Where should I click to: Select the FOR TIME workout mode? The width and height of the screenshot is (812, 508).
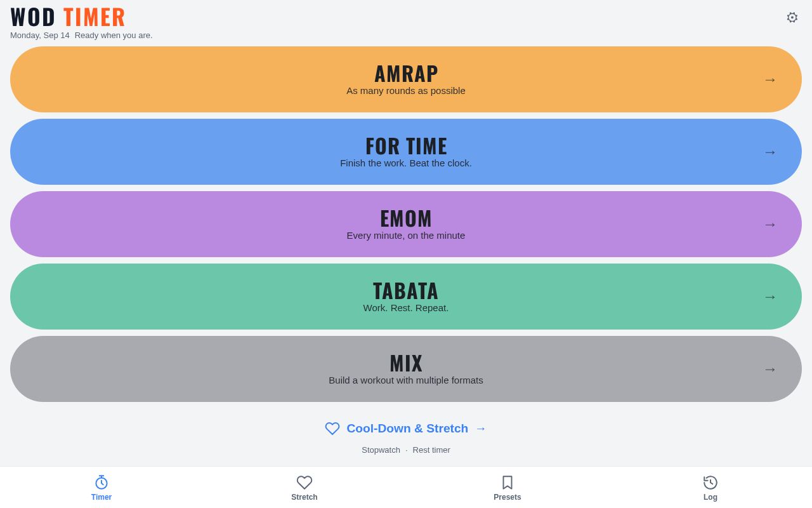(406, 152)
